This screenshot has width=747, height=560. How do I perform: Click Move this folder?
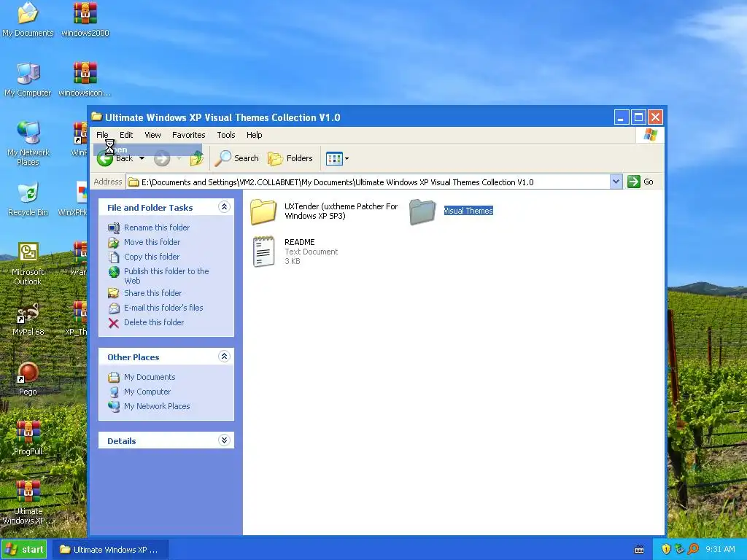[x=152, y=242]
